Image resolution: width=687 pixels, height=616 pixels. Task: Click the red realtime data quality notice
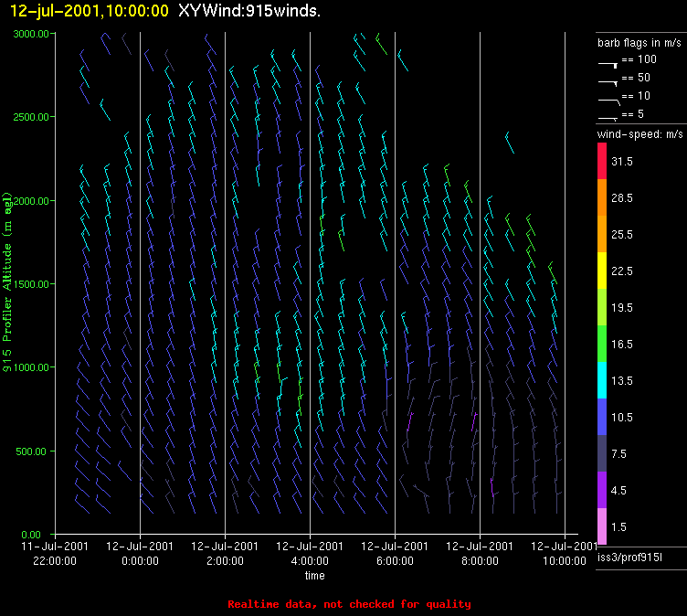(x=349, y=604)
